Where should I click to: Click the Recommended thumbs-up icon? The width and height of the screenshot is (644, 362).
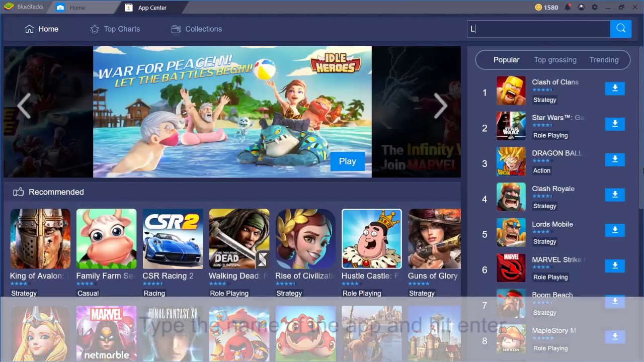click(19, 192)
